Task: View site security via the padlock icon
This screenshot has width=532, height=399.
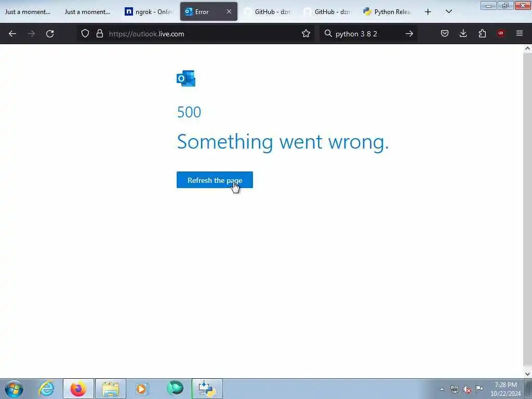Action: 99,34
